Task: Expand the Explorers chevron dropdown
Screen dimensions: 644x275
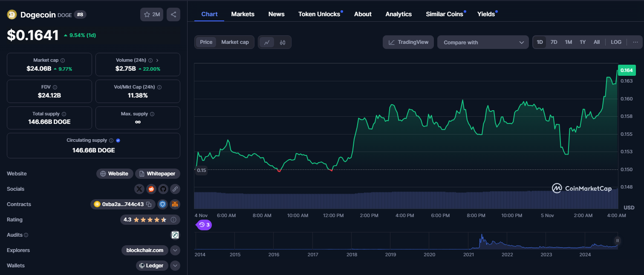Action: click(x=175, y=250)
